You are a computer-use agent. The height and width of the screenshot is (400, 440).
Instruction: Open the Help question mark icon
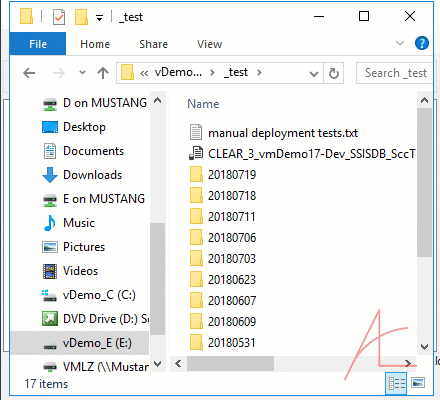pos(422,43)
